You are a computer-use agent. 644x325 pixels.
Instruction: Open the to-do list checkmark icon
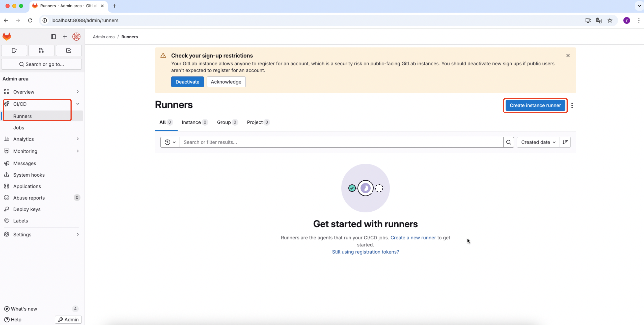pyautogui.click(x=68, y=50)
